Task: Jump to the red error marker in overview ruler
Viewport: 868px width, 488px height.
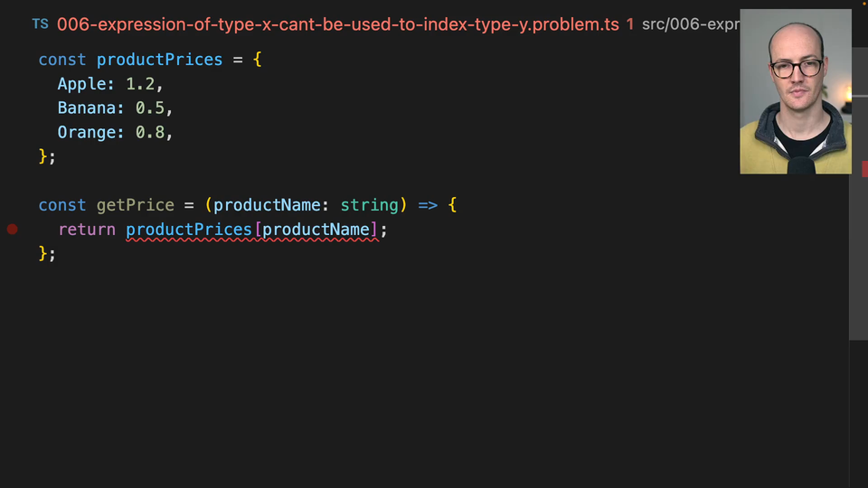Action: click(864, 168)
